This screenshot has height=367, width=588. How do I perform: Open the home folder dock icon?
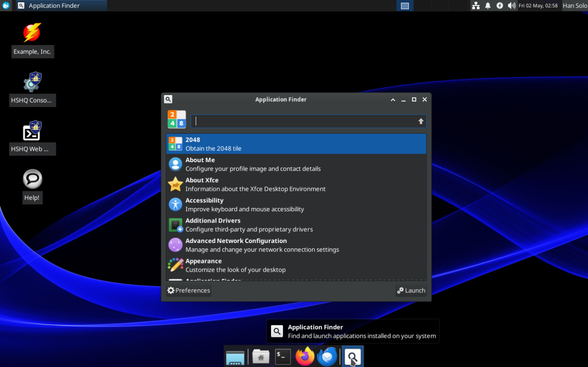coord(261,357)
